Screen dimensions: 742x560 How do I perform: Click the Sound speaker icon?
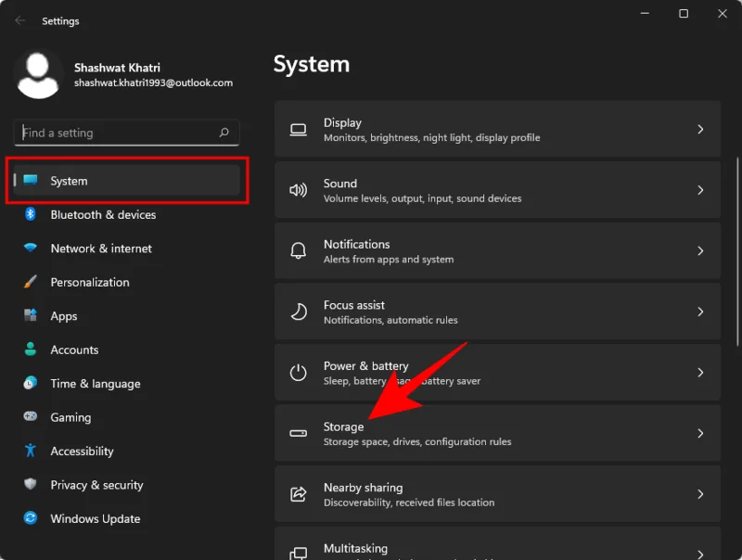point(298,190)
